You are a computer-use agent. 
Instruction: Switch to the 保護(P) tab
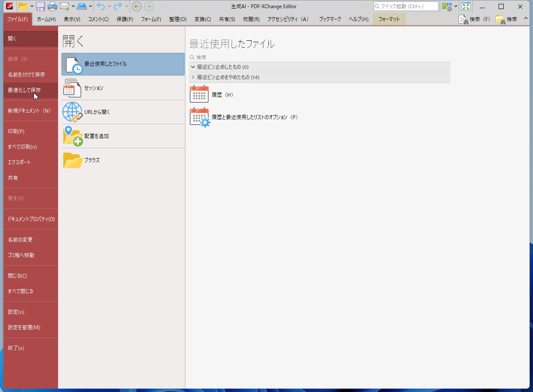point(125,19)
